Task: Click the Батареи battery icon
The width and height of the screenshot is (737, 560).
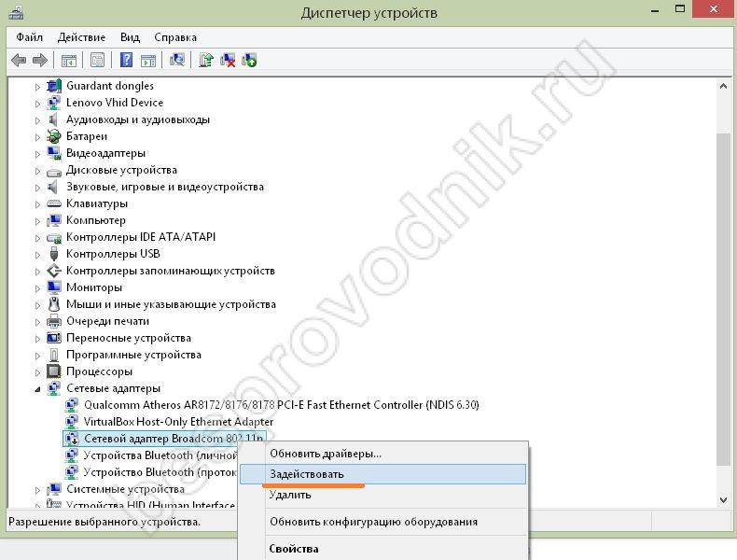Action: [54, 136]
